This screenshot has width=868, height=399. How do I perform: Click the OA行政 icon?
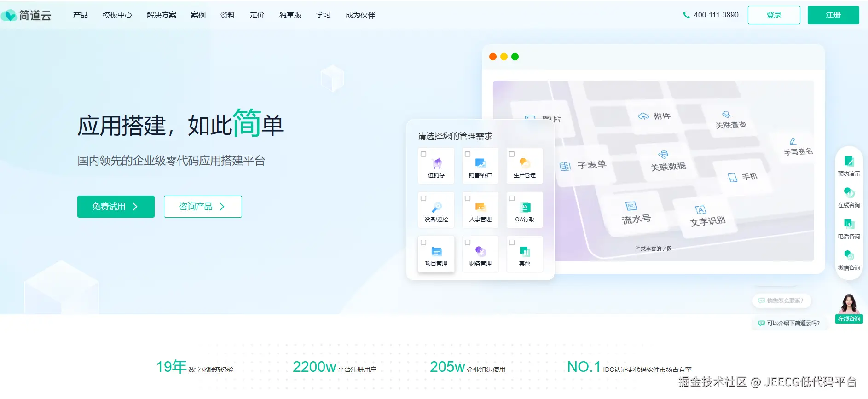click(525, 208)
